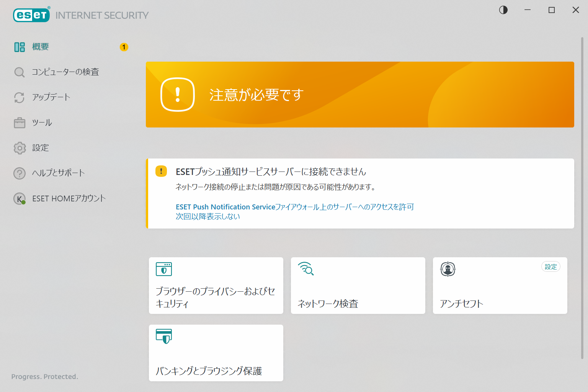Open the アップデート menu item
This screenshot has width=588, height=392.
tap(51, 97)
